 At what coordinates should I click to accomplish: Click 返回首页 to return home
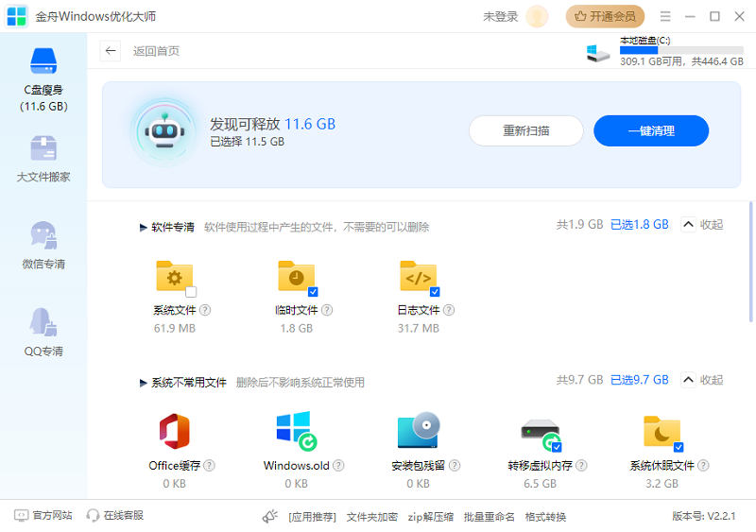(x=156, y=51)
